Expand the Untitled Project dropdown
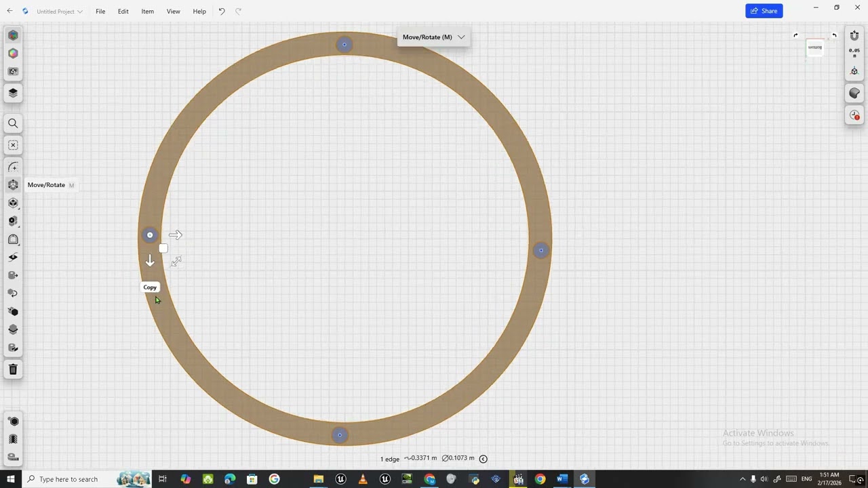The width and height of the screenshot is (868, 488). point(60,12)
